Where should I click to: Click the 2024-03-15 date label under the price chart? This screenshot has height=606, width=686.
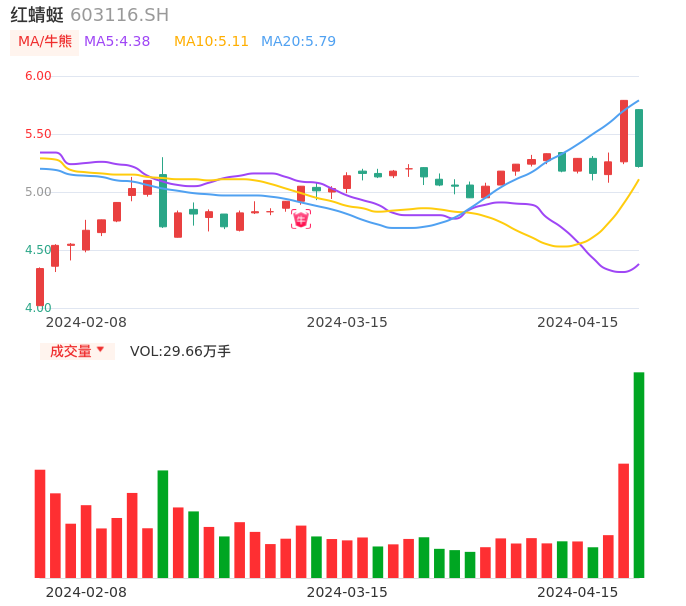[x=346, y=322]
